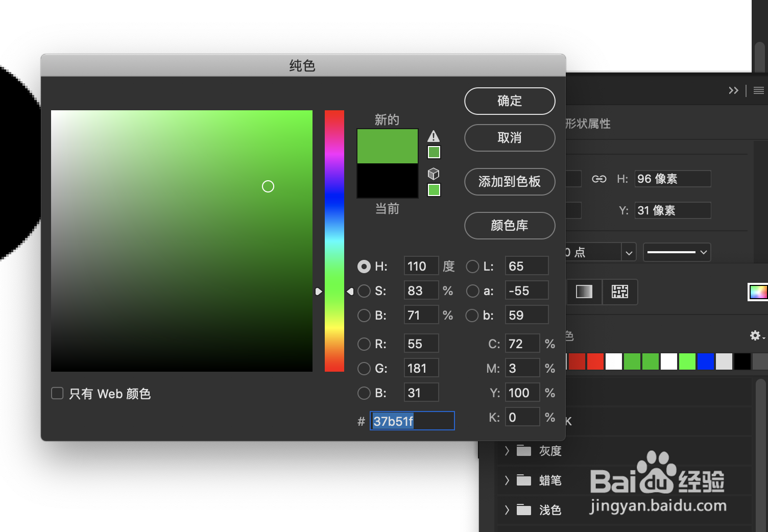Open the stroke width dropdown arrow
The image size is (768, 532).
tap(629, 252)
